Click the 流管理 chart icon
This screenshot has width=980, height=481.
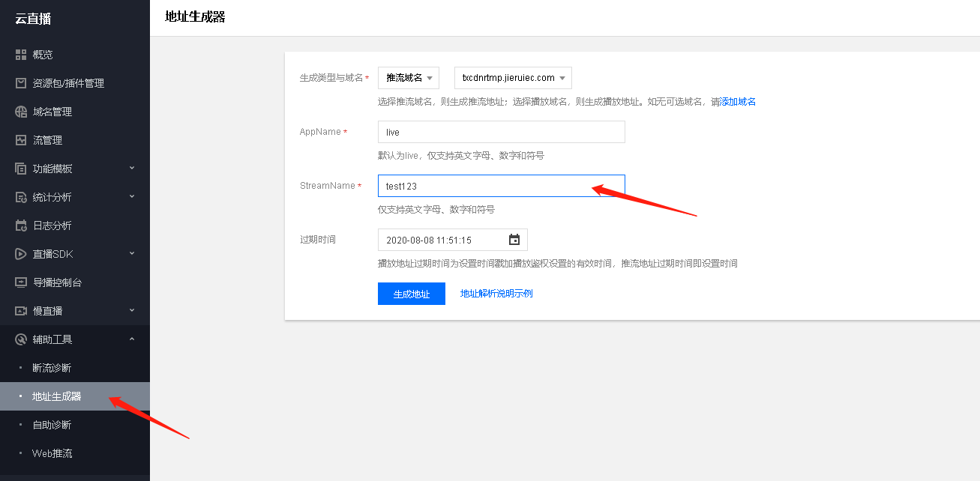21,140
